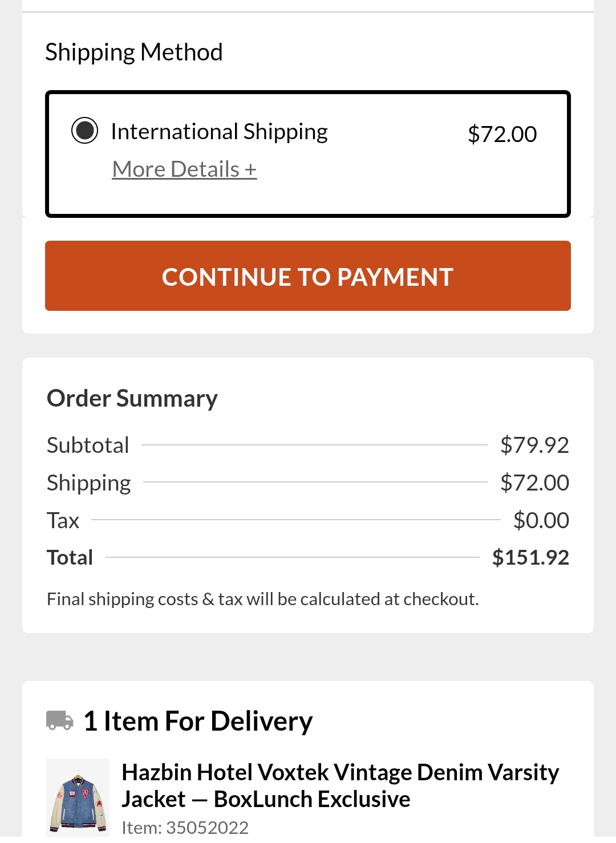Click the 1 Item For Delivery heading
This screenshot has width=616, height=843.
click(198, 722)
